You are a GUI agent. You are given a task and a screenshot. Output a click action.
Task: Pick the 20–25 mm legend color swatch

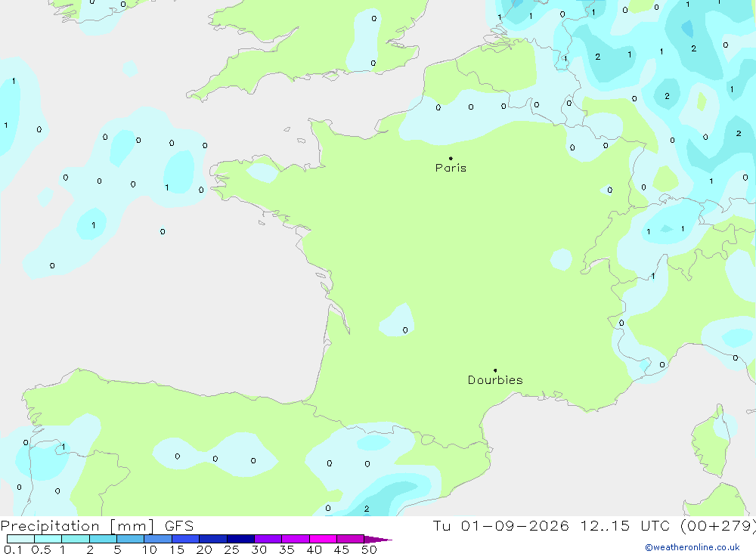pyautogui.click(x=213, y=539)
